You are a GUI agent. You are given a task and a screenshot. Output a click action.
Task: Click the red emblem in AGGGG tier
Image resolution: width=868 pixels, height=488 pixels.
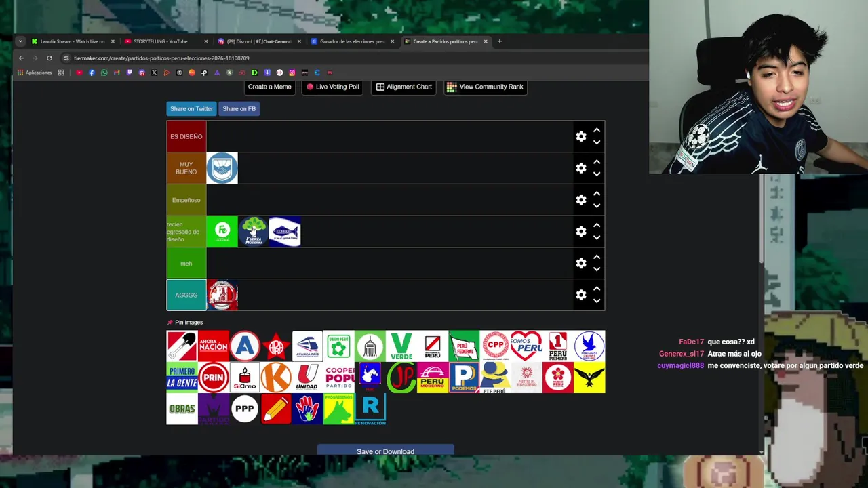(222, 295)
